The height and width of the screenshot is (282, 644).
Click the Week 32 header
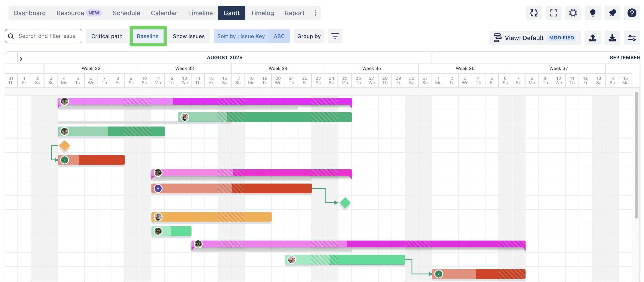coord(91,69)
